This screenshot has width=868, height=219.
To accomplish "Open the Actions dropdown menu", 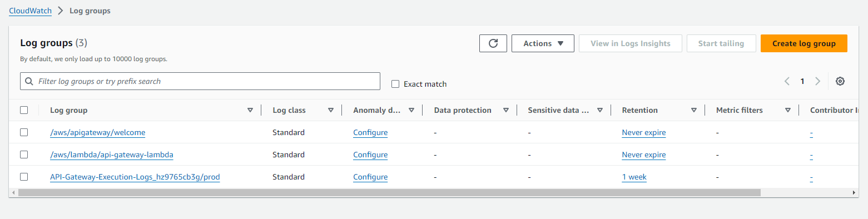I will pos(543,43).
